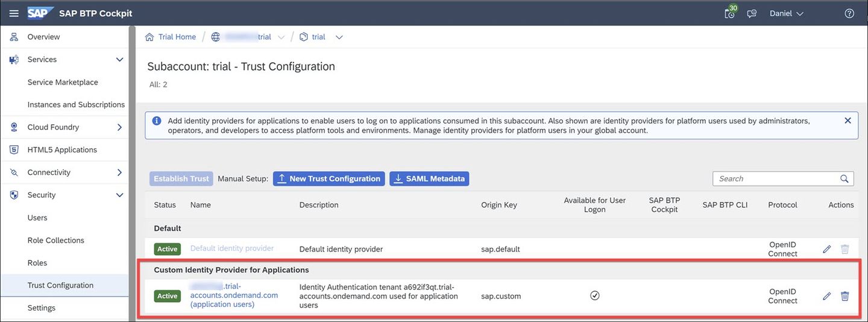Open Roles under Security

point(37,263)
